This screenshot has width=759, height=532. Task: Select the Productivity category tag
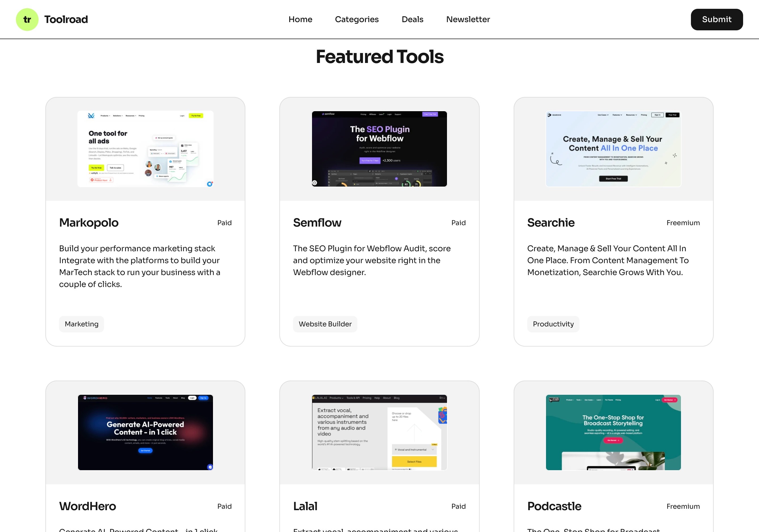point(553,324)
